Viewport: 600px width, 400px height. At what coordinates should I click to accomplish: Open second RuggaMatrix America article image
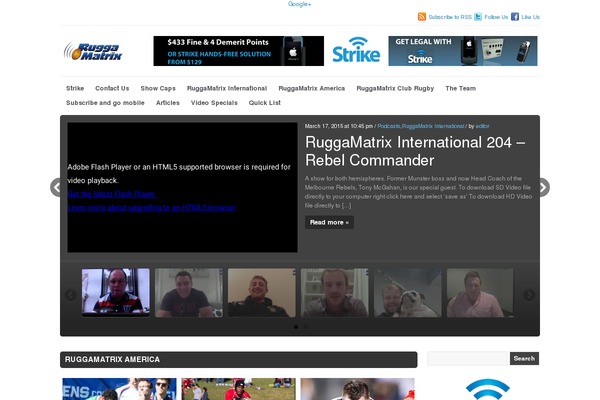click(238, 389)
